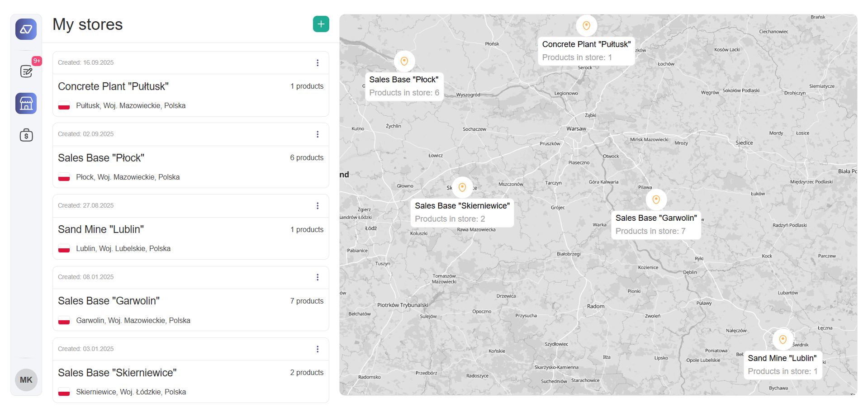Click the "Products in store: 6" popup on the map

(x=404, y=92)
